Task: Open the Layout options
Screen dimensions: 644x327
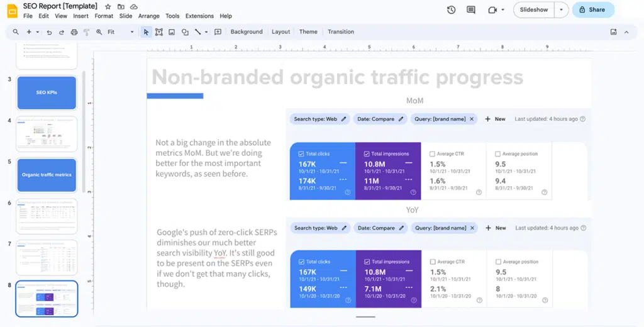Action: [x=281, y=31]
